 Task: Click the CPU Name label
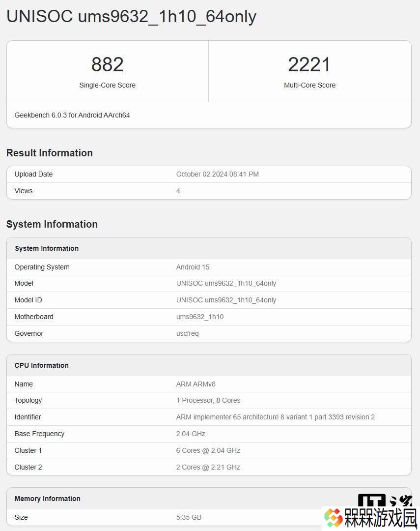pyautogui.click(x=24, y=384)
